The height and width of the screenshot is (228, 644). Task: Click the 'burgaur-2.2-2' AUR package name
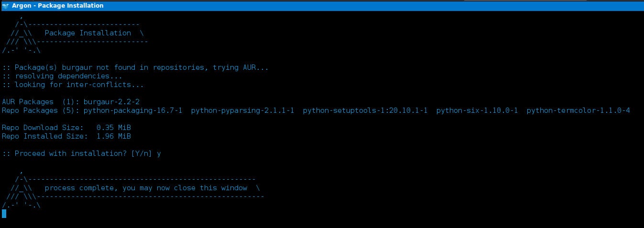pos(111,102)
